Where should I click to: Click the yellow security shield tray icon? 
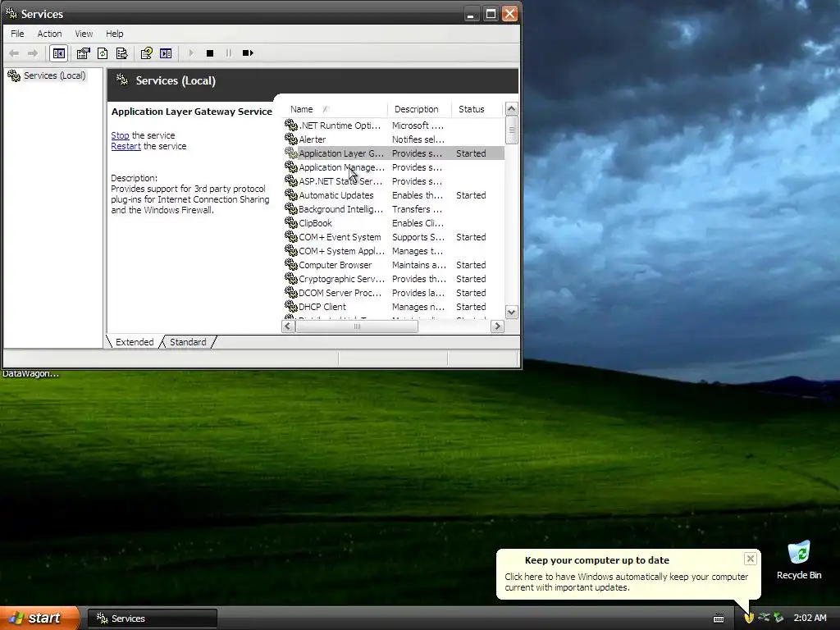[749, 618]
